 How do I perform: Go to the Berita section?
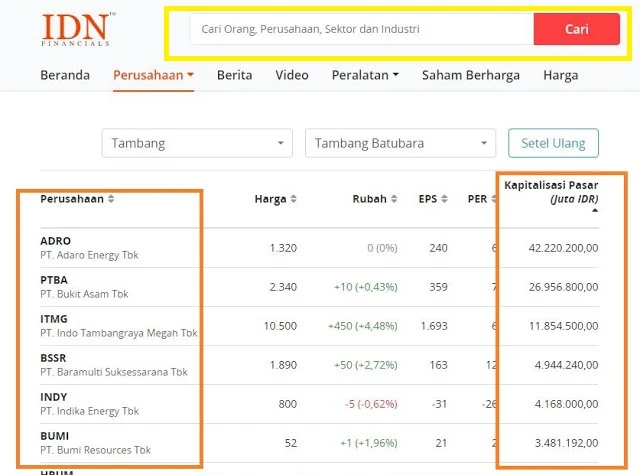point(235,75)
